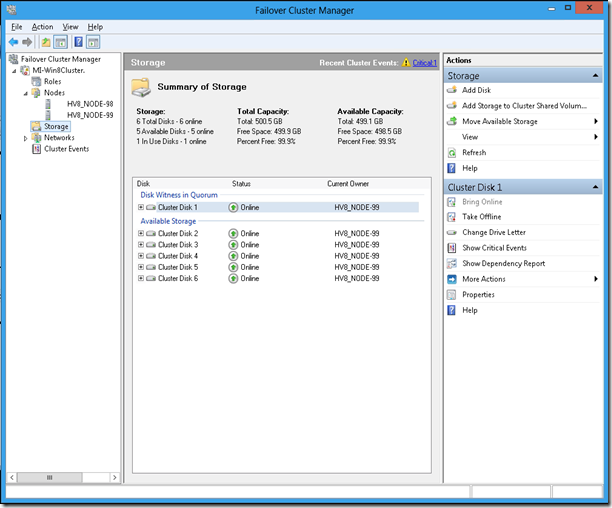
Task: Open the Action menu
Action: click(42, 27)
